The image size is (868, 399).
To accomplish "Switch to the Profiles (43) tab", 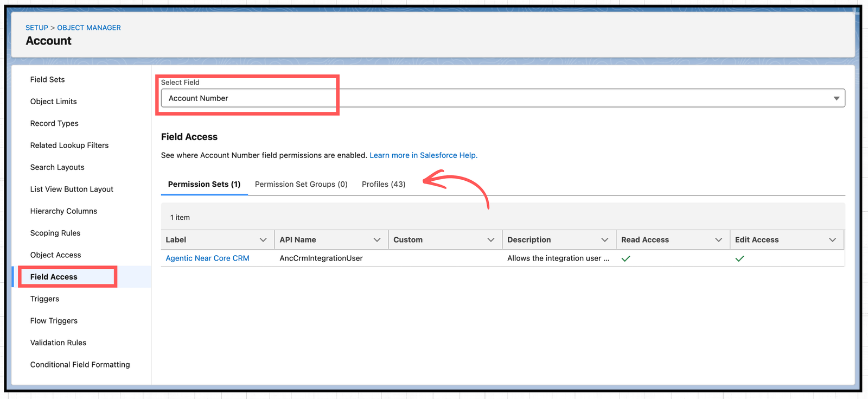I will pos(384,185).
